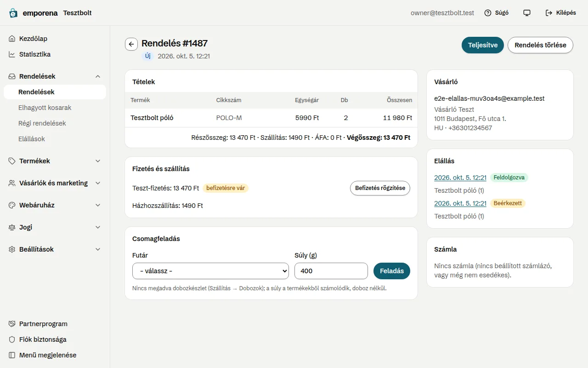Expand the Jogi sidebar section
Screen dimensions: 588x368
pyautogui.click(x=55, y=227)
